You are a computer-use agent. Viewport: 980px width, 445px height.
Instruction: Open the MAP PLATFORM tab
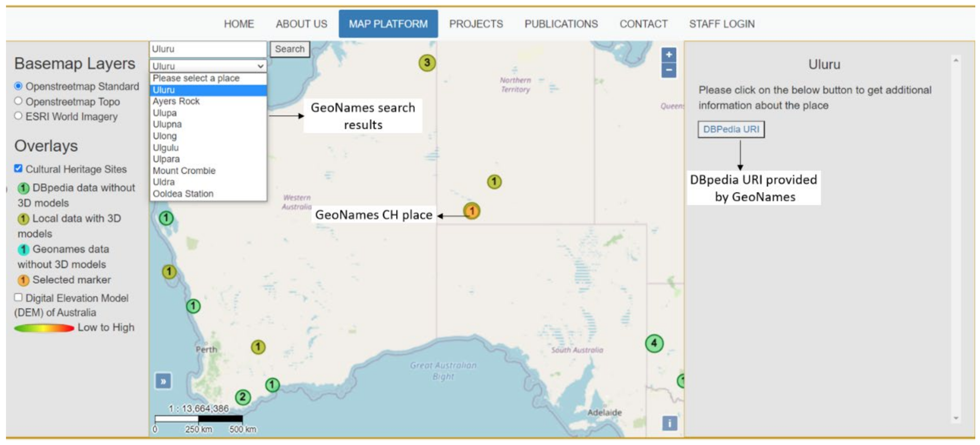pyautogui.click(x=388, y=24)
